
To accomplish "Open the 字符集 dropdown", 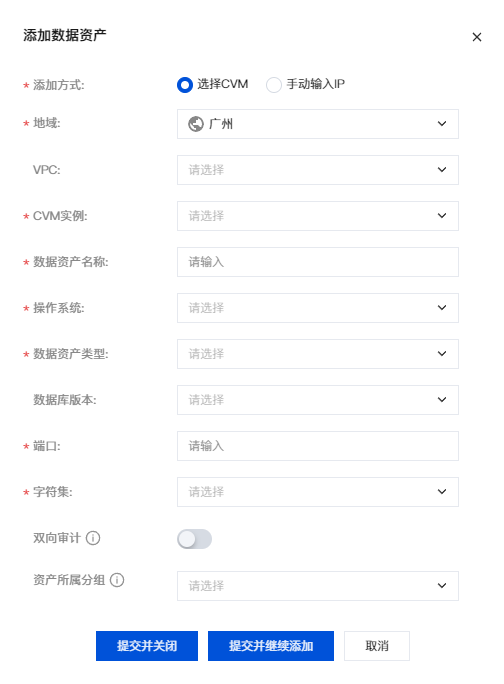I will [318, 492].
